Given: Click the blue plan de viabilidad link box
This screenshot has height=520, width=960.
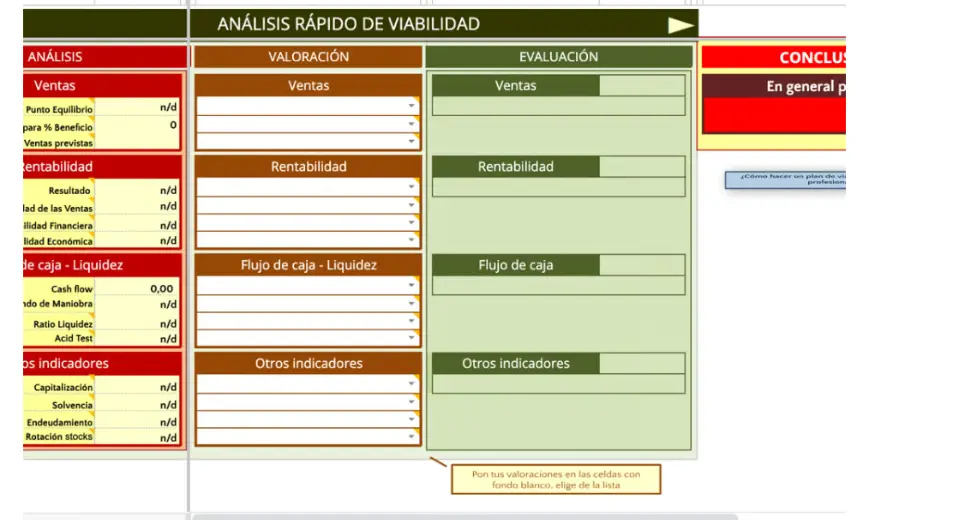Looking at the screenshot, I should [786, 180].
